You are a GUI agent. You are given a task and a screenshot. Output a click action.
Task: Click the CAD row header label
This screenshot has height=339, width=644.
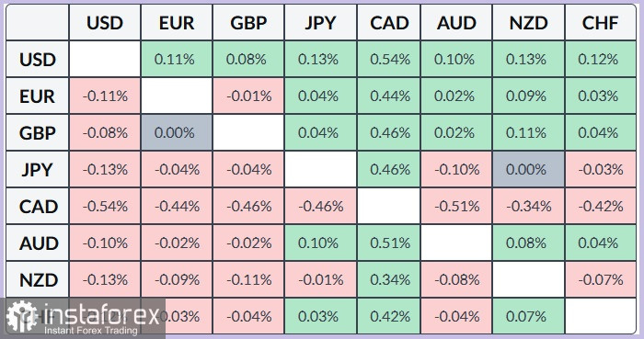(39, 206)
